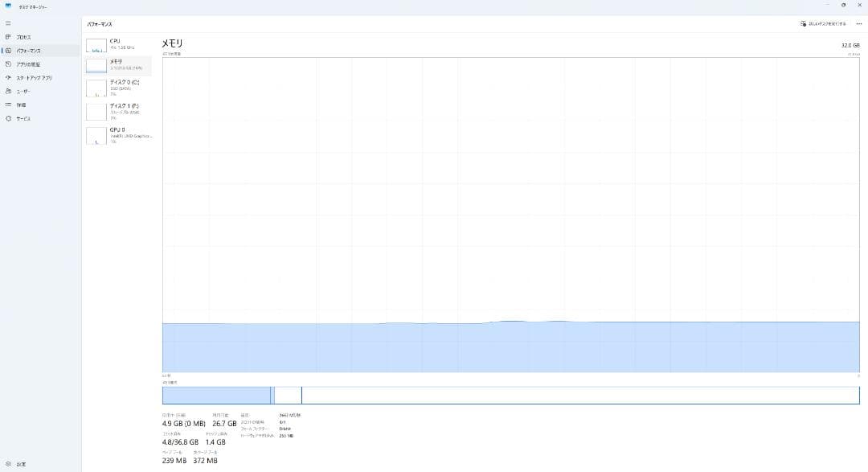Open the three-dots more options menu
868x472 pixels.
point(858,24)
